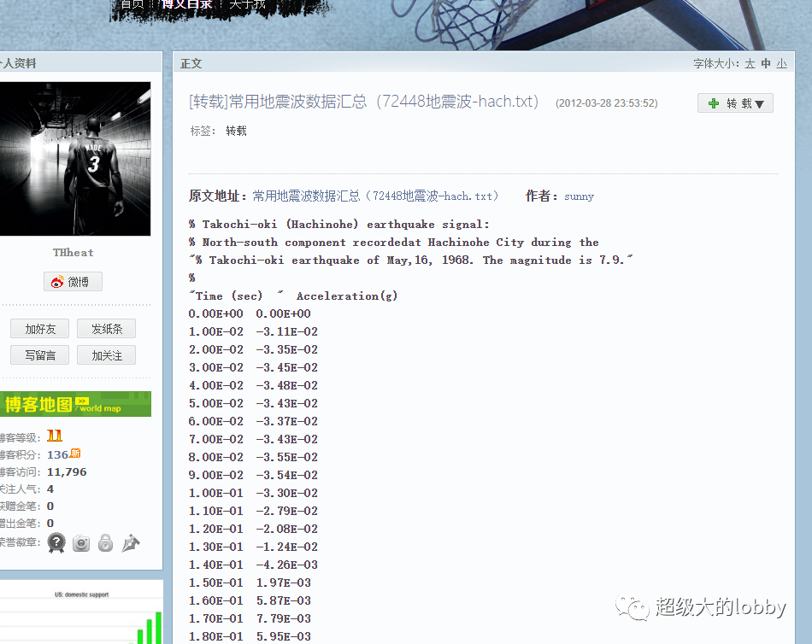Switch font size to 大
The height and width of the screenshot is (644, 812).
[x=750, y=62]
